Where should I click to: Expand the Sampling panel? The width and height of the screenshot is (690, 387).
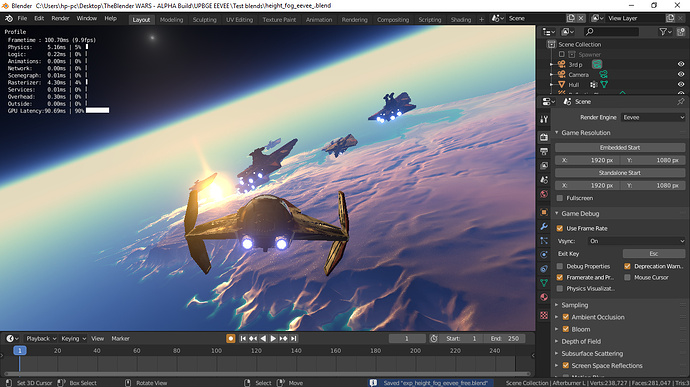pyautogui.click(x=557, y=305)
